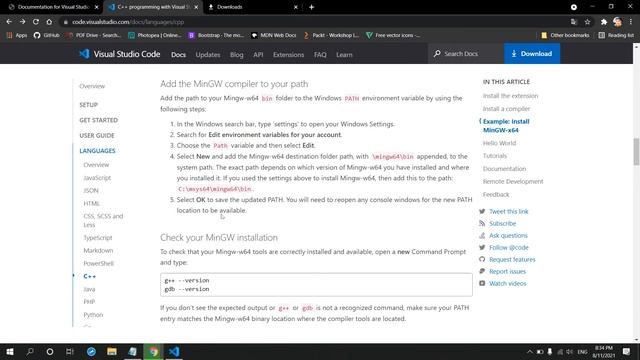Image resolution: width=640 pixels, height=360 pixels.
Task: Open File Explorer from the taskbar
Action: [x=112, y=351]
